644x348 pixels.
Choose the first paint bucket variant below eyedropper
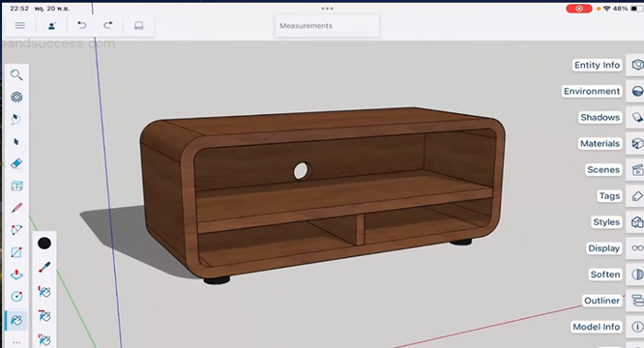coord(44,292)
